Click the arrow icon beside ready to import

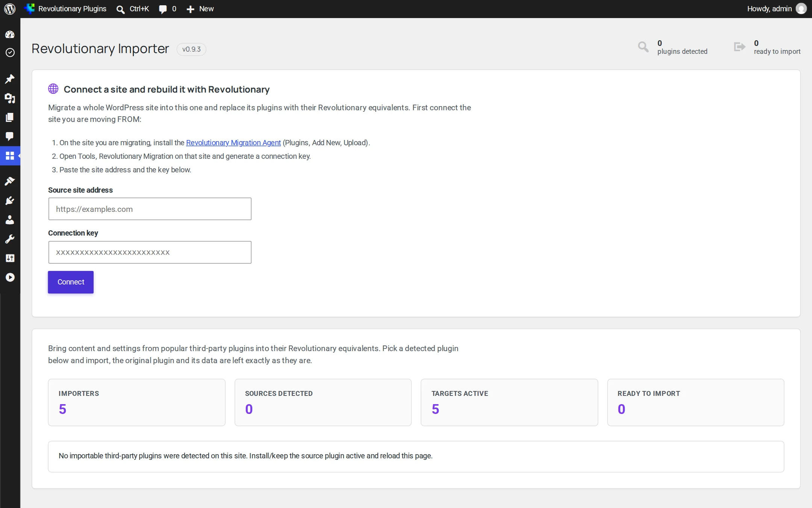739,47
